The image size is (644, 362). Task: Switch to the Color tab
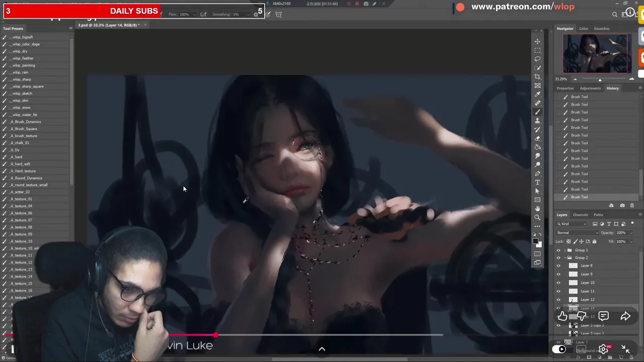click(x=584, y=29)
